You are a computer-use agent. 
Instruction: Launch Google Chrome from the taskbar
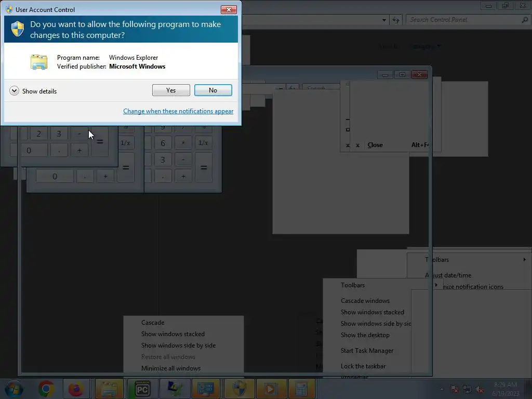[x=46, y=389]
